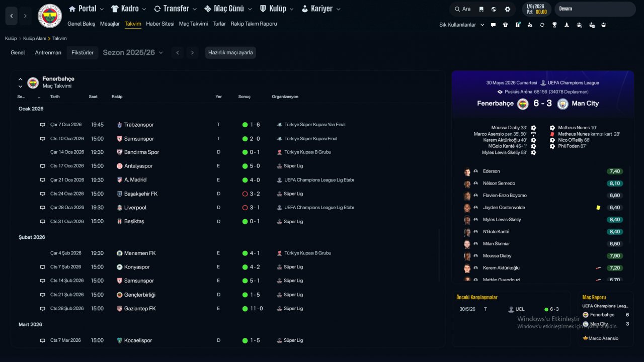
Task: Open the trophy competitions shortcut icon
Action: click(554, 25)
